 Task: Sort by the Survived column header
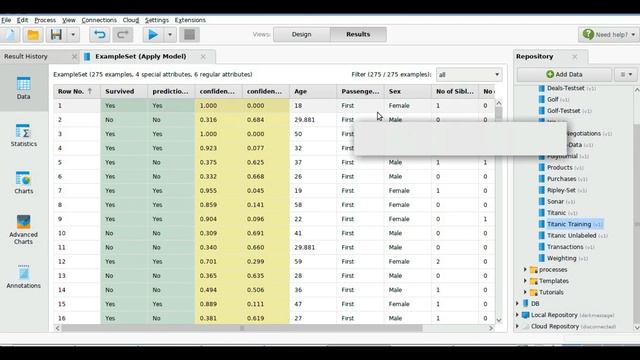[x=124, y=91]
